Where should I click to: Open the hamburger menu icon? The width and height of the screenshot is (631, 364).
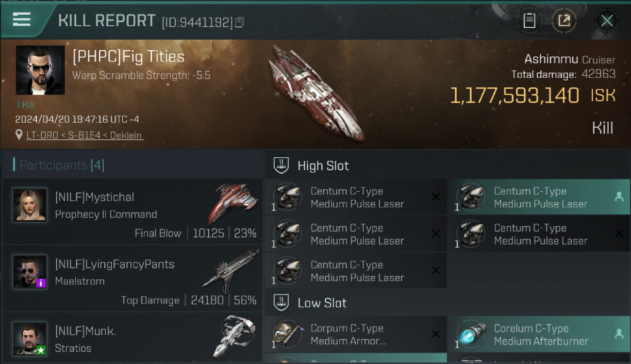click(x=22, y=19)
